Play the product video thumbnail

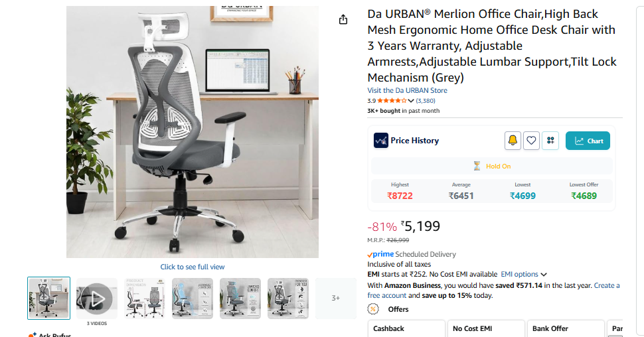(97, 299)
